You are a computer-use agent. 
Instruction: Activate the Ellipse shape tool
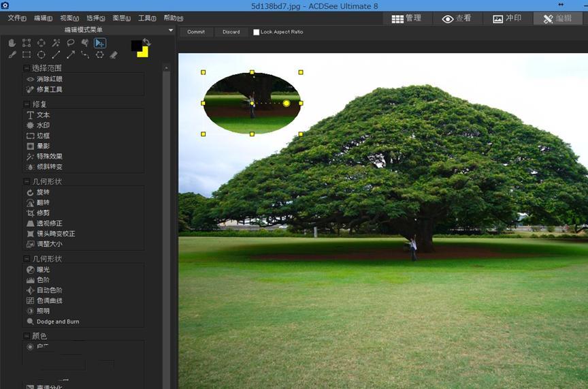click(x=42, y=55)
